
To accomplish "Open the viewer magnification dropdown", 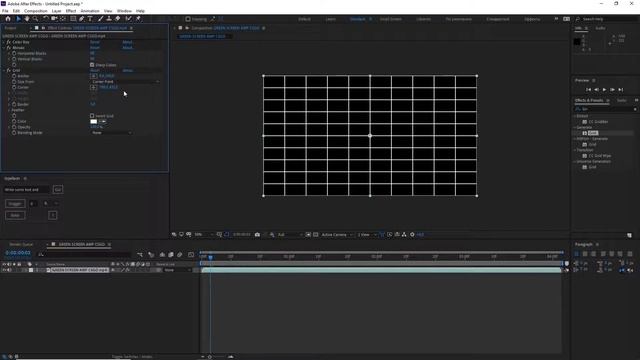I will coord(203,235).
